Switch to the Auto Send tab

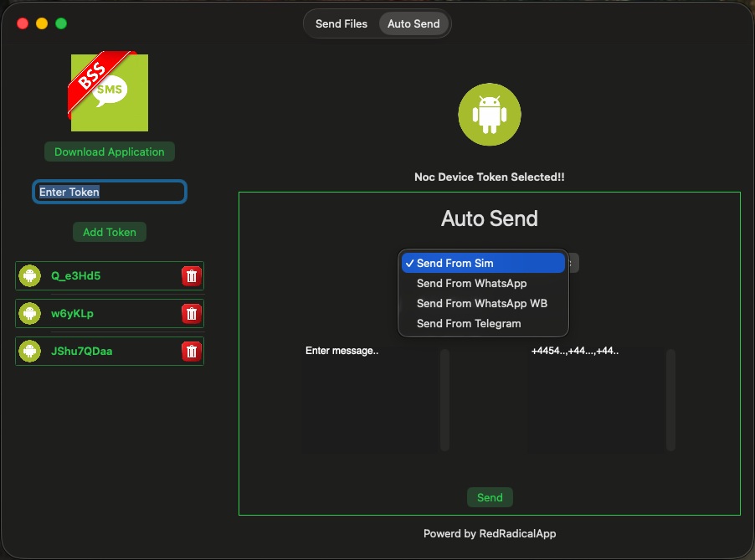(413, 23)
